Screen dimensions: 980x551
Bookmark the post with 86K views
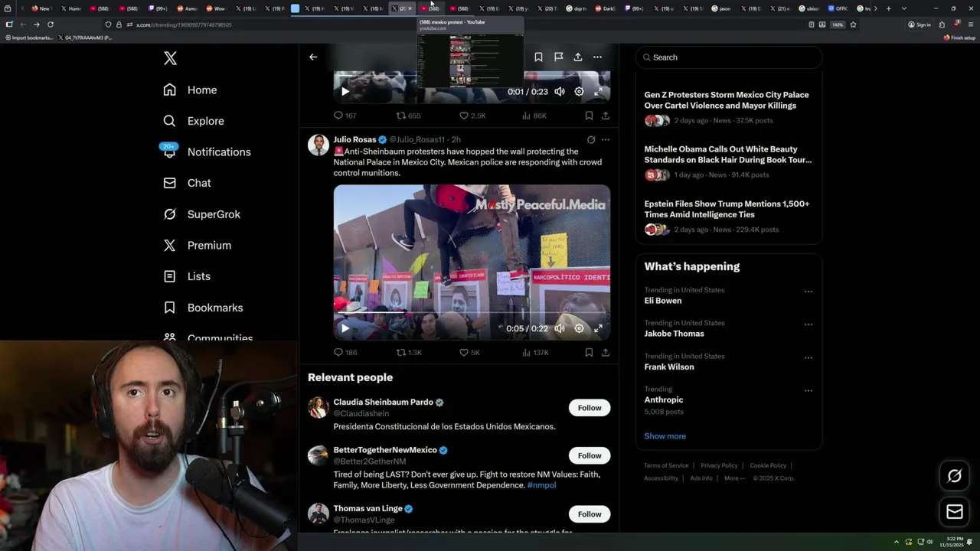(589, 116)
